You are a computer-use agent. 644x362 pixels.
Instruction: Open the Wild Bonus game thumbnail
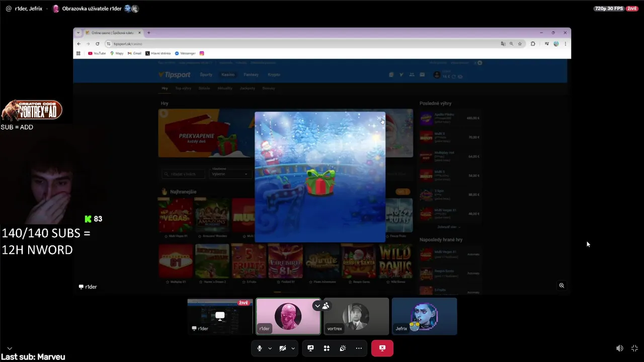click(394, 261)
